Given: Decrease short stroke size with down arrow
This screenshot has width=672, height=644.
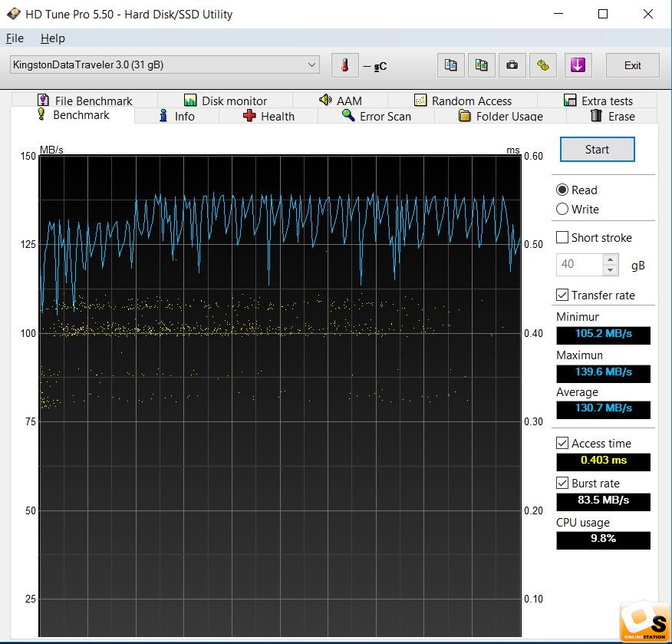Looking at the screenshot, I should [x=611, y=270].
